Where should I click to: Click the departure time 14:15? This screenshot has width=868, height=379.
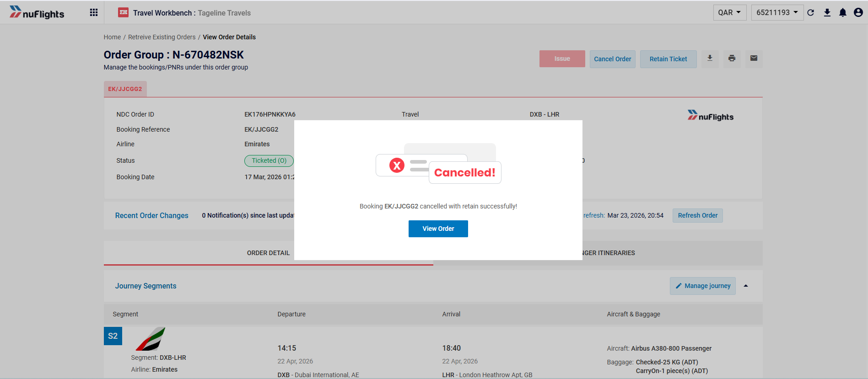[287, 348]
